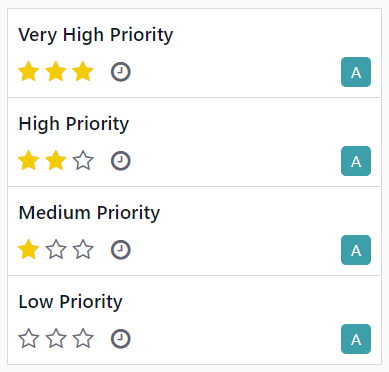Click avatar A on Medium Priority card
Screen dimensions: 389x372
click(356, 250)
